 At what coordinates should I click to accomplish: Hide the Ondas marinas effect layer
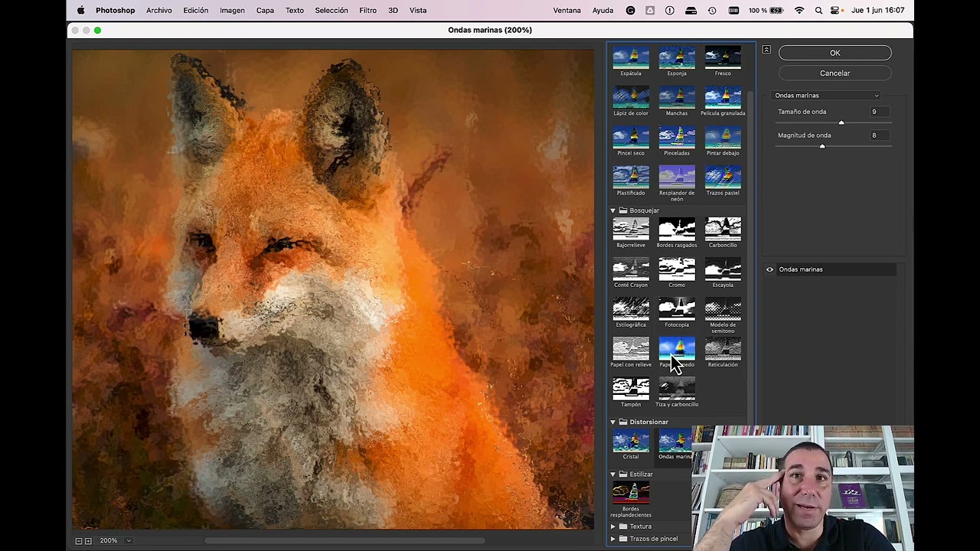coord(769,269)
